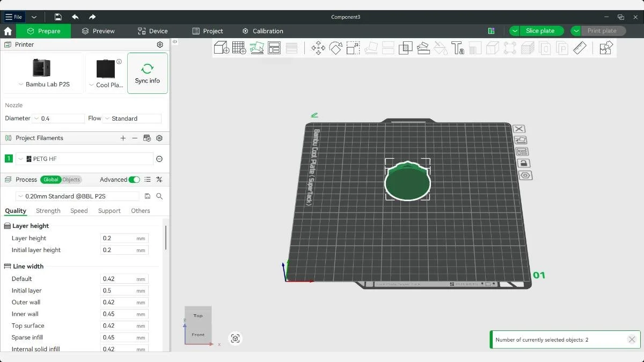Click the Save project icon in title bar
The width and height of the screenshot is (644, 362).
58,17
